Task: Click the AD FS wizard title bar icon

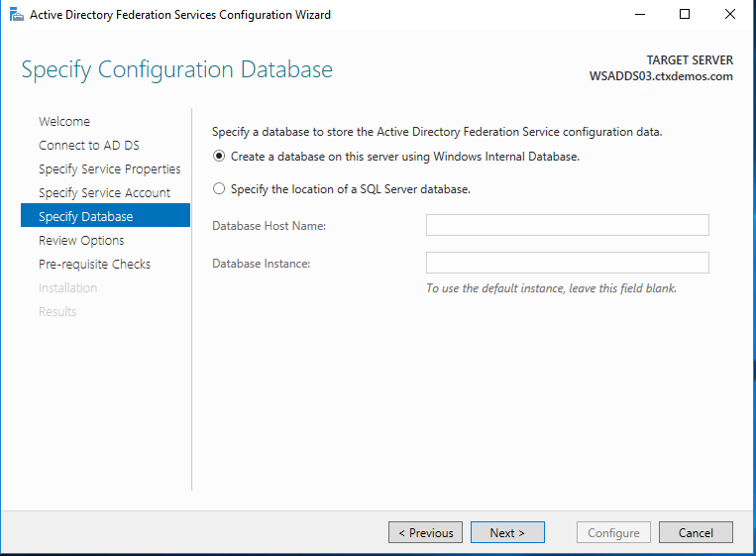Action: tap(15, 15)
